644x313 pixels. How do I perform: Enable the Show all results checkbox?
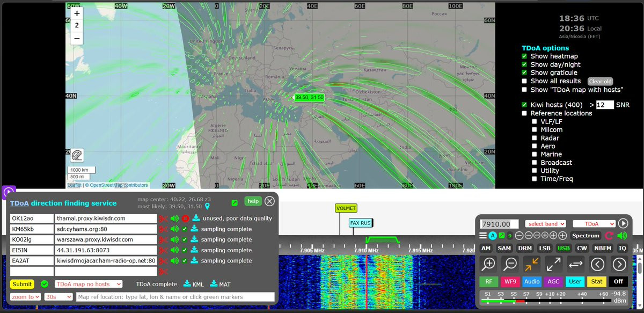tap(525, 81)
